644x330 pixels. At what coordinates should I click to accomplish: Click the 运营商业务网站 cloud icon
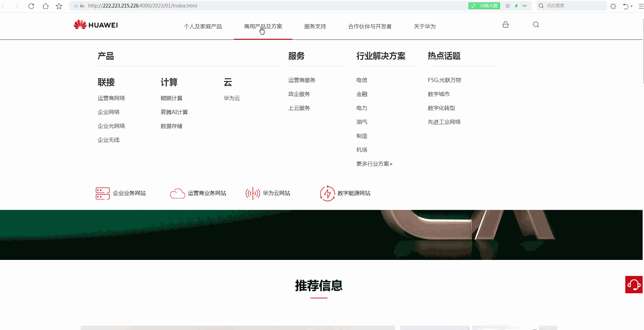click(x=177, y=193)
